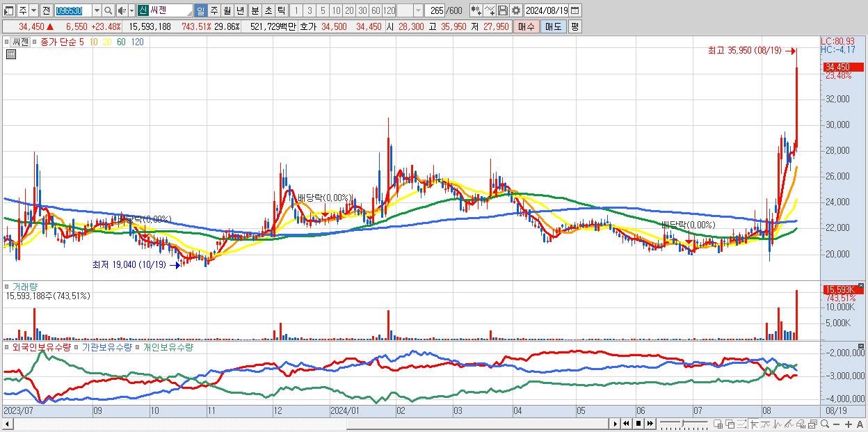This screenshot has width=868, height=432.
Task: Click the stock code input field 096530
Action: pyautogui.click(x=73, y=10)
